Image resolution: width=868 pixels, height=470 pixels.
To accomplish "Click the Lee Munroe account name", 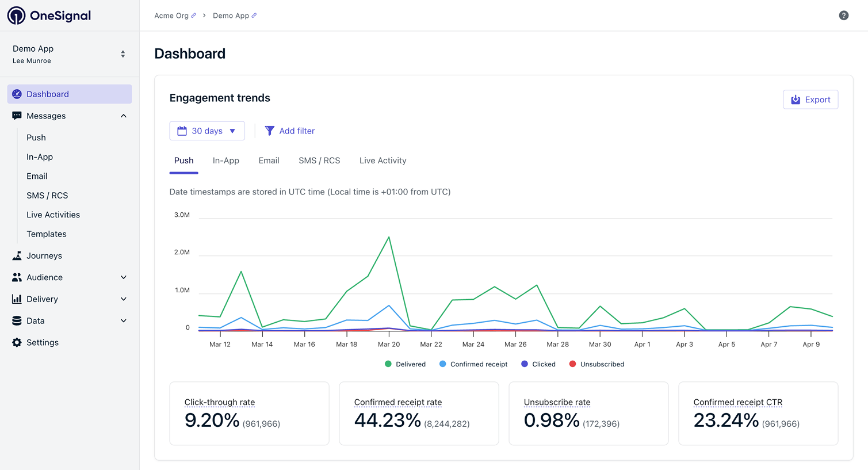I will click(32, 61).
